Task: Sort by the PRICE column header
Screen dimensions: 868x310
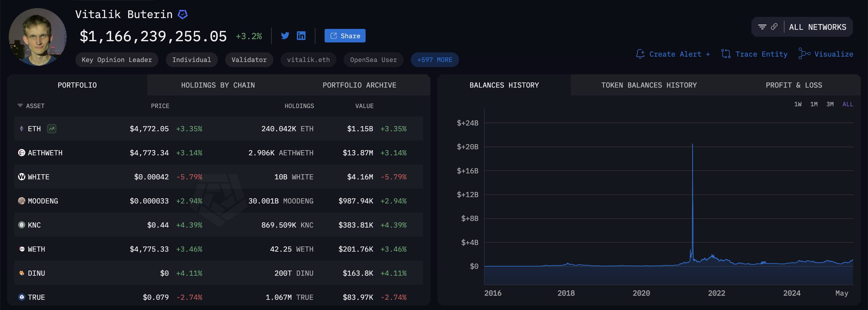Action: pyautogui.click(x=160, y=106)
